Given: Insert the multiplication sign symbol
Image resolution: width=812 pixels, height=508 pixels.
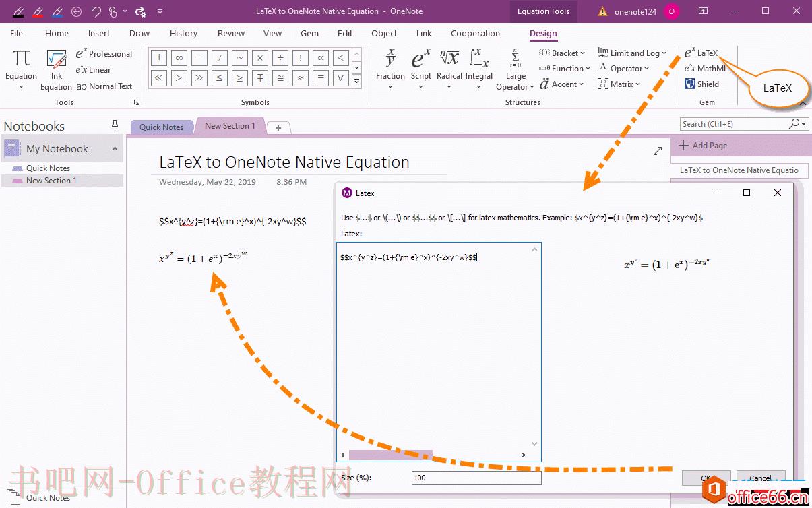Looking at the screenshot, I should click(260, 58).
